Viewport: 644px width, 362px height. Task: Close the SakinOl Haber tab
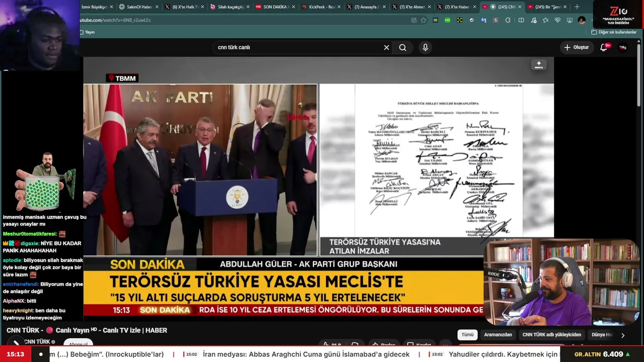coord(157,7)
